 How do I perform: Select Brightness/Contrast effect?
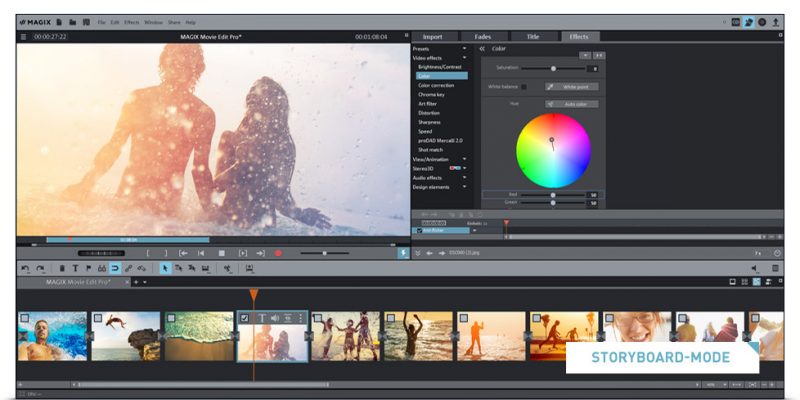pos(440,67)
